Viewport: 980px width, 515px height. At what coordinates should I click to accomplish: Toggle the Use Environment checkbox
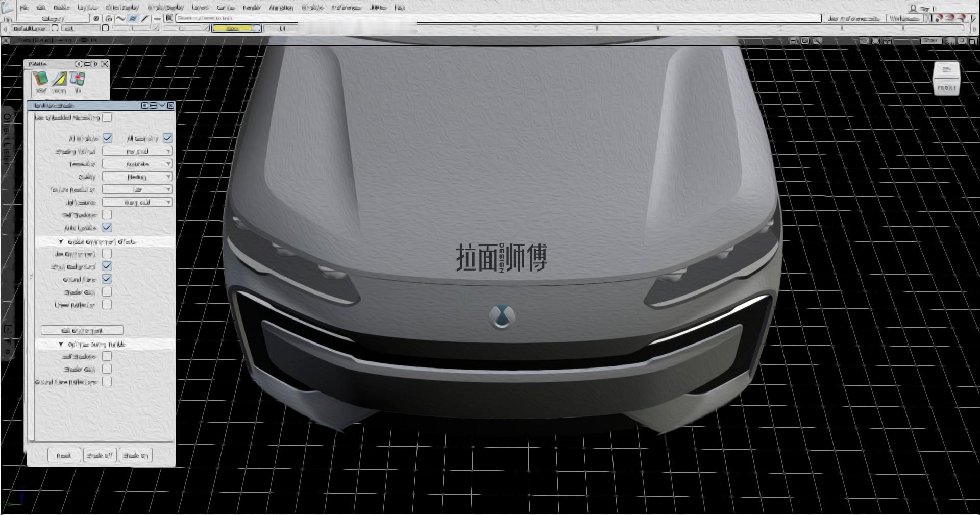point(107,254)
